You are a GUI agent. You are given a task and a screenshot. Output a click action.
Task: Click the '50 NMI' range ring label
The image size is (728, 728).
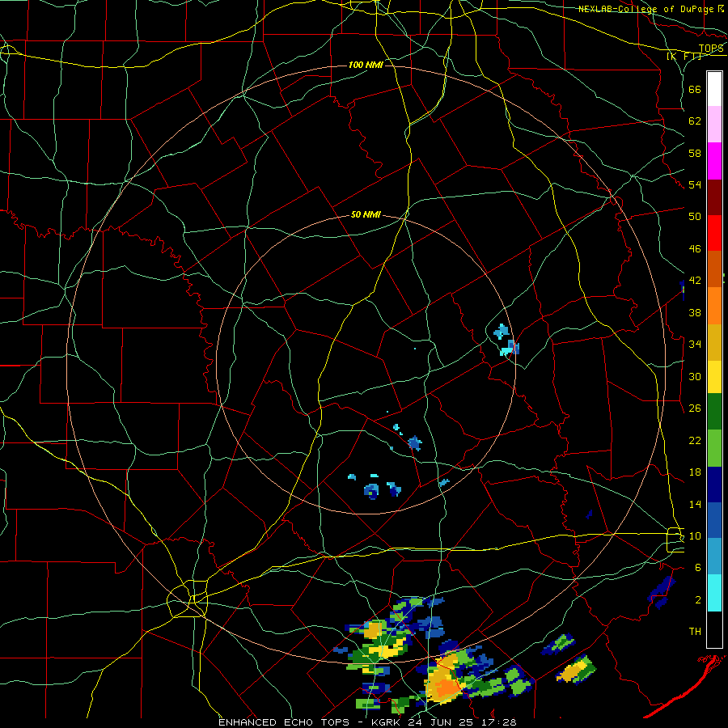click(366, 214)
